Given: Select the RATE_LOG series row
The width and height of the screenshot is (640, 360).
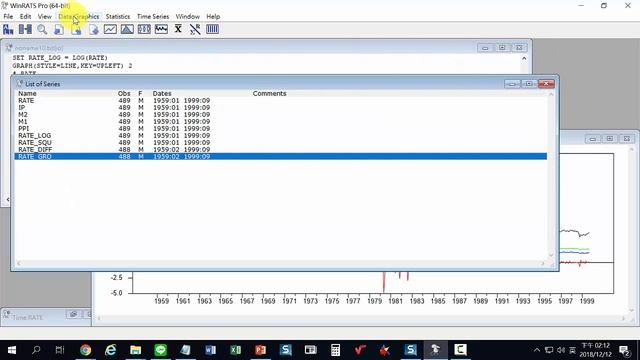Looking at the screenshot, I should tap(280, 136).
